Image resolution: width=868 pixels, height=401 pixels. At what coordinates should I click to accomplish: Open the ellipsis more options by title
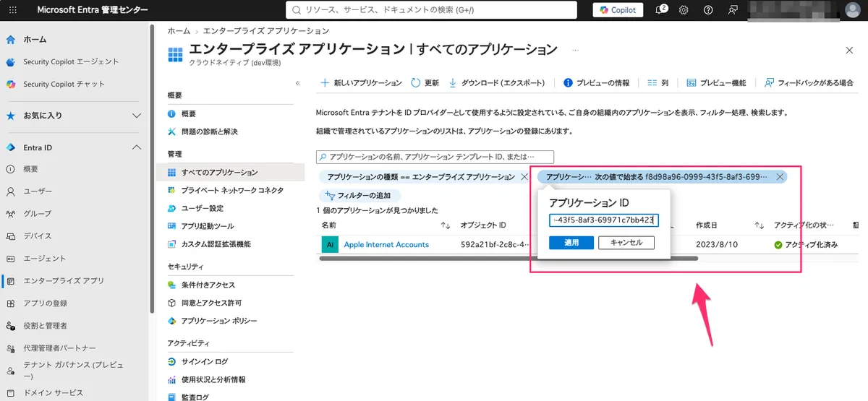pos(576,50)
